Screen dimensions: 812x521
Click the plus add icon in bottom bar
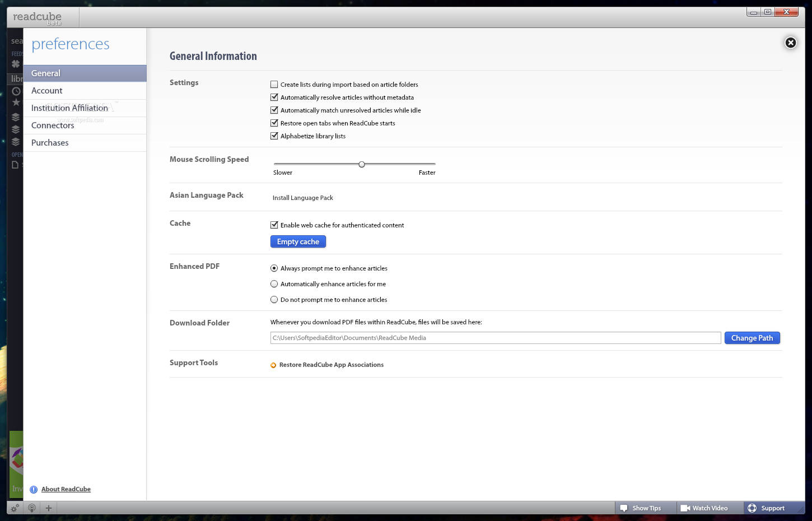click(49, 508)
